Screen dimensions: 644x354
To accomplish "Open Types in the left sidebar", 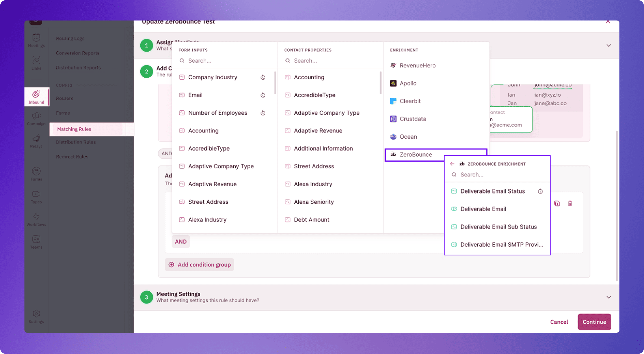I will (x=36, y=197).
